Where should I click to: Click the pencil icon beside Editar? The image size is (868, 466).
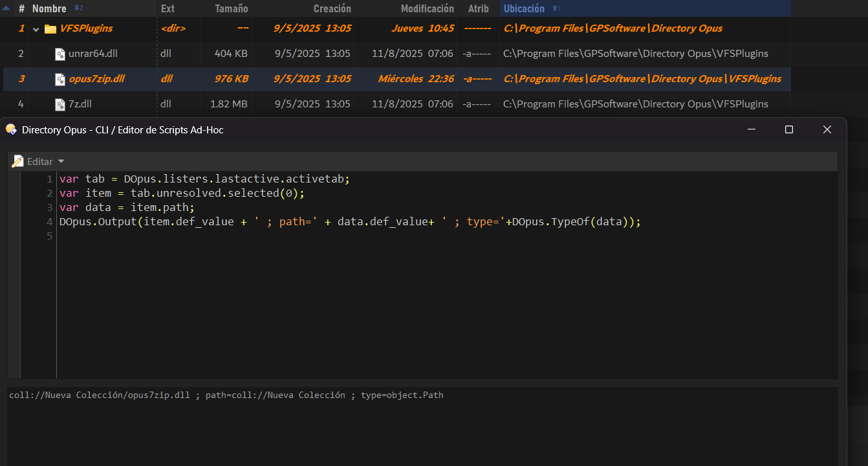pos(17,161)
